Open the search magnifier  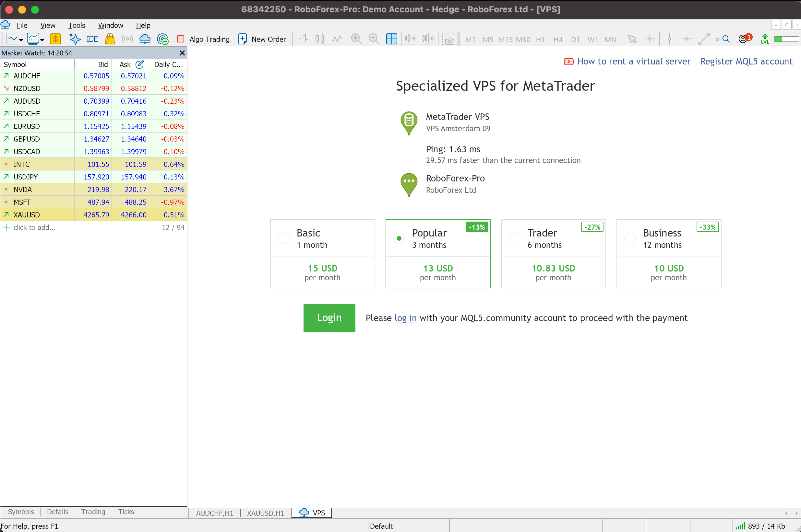[x=726, y=39]
